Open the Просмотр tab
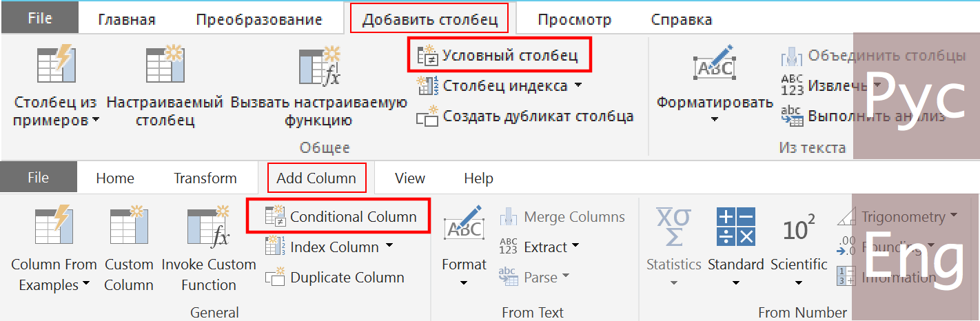Screen dimensions: 980x321 click(574, 19)
